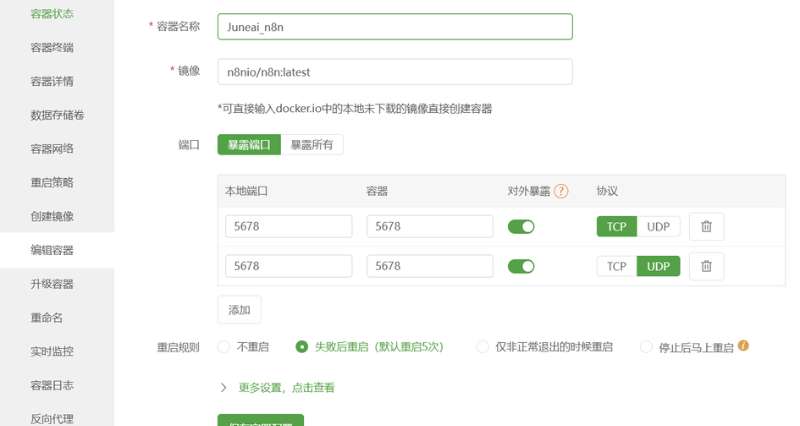The height and width of the screenshot is (426, 800).
Task: Choose the 不重启 restart rule
Action: (x=244, y=347)
